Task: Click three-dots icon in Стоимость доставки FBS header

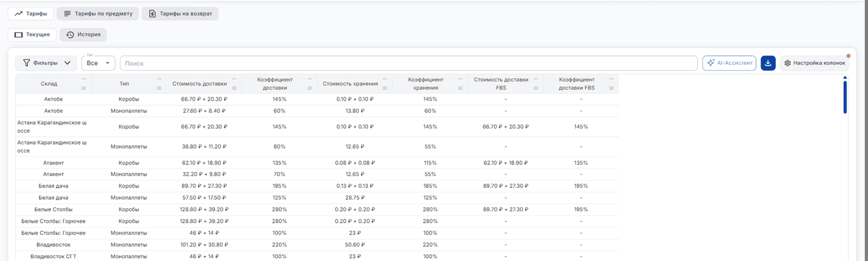Action: click(536, 79)
